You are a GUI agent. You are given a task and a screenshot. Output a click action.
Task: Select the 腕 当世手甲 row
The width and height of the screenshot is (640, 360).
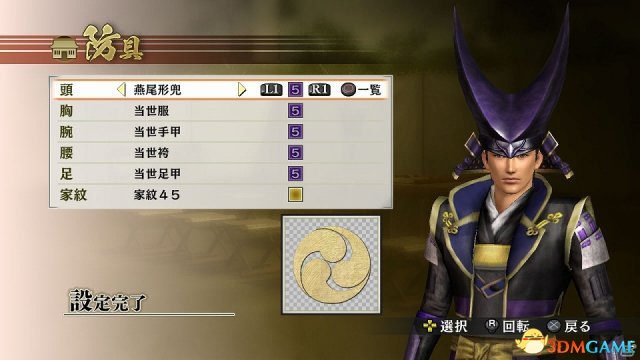click(x=221, y=132)
